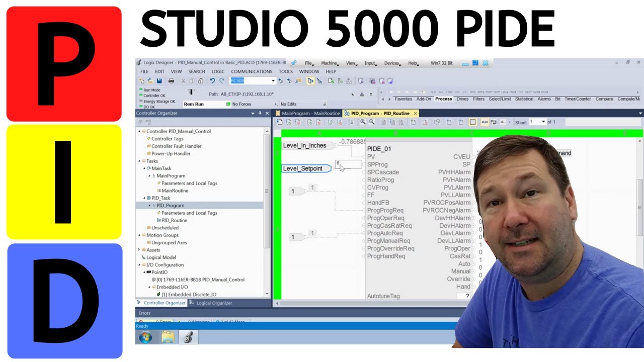Select the Favorites instruction tab
644x362 pixels.
coord(404,99)
